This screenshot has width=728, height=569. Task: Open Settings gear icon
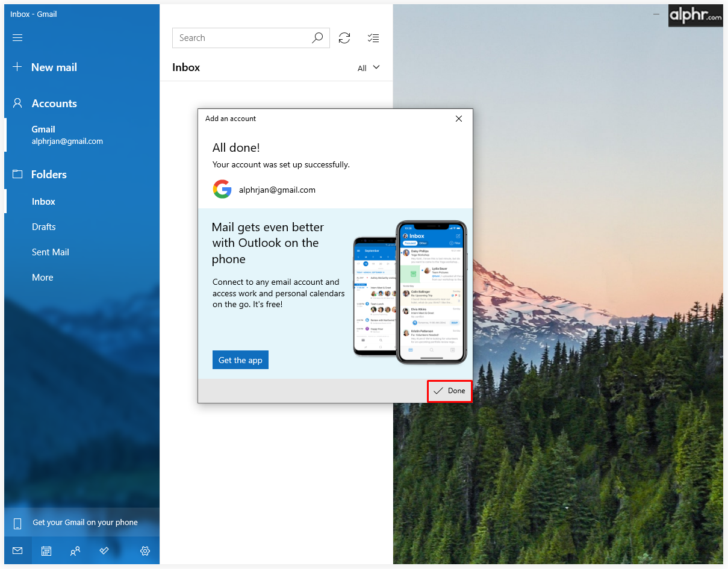pos(145,550)
